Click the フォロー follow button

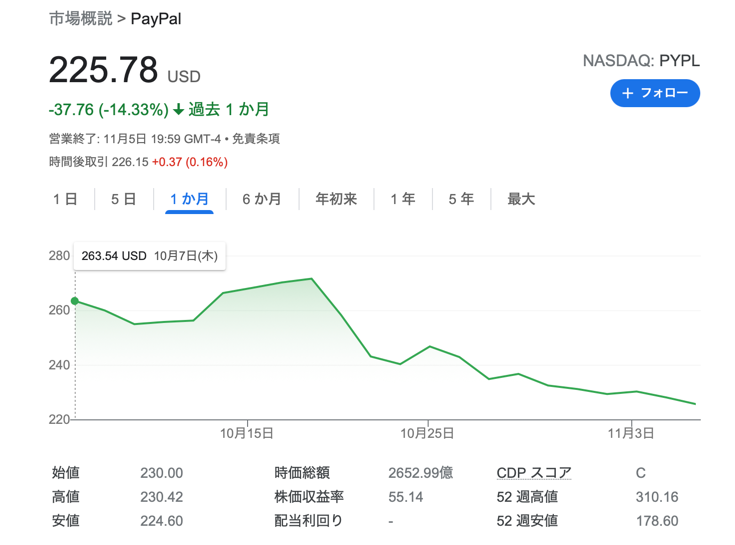point(655,93)
